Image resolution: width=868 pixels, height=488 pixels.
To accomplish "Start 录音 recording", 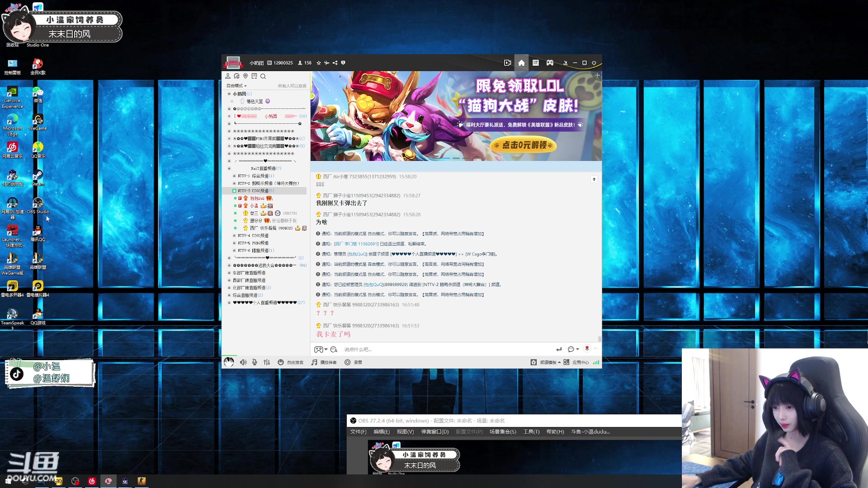I will pyautogui.click(x=354, y=362).
